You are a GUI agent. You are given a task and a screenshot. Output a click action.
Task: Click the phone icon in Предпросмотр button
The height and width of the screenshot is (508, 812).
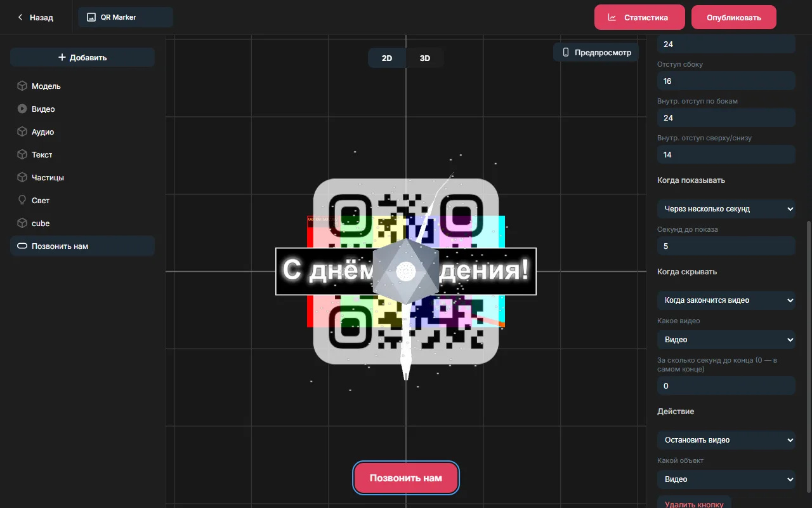(x=566, y=53)
